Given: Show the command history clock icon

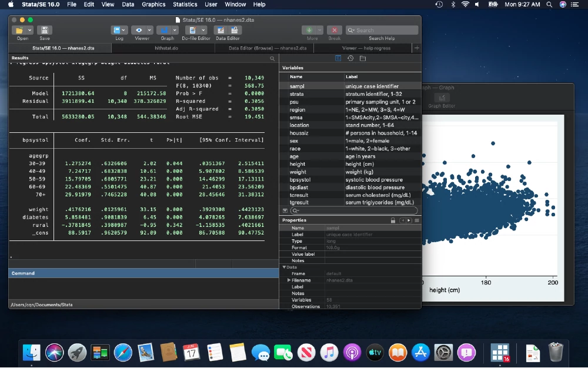Looking at the screenshot, I should (350, 58).
